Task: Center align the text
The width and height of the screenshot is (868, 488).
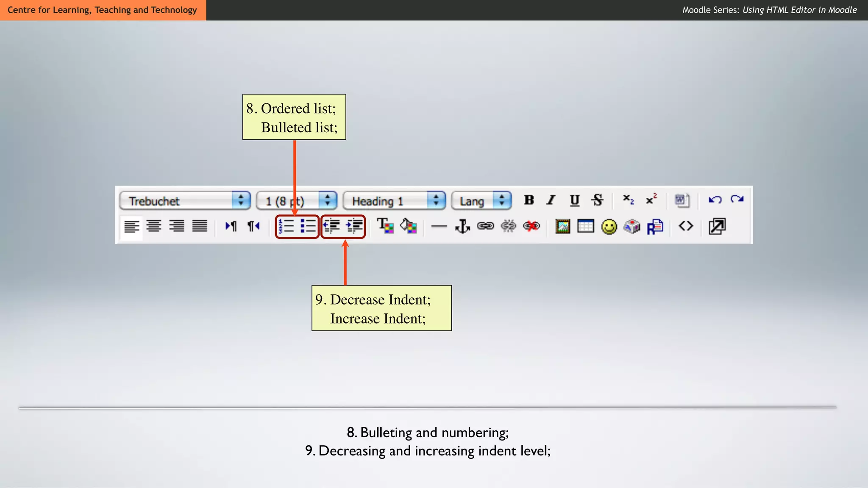Action: 154,226
